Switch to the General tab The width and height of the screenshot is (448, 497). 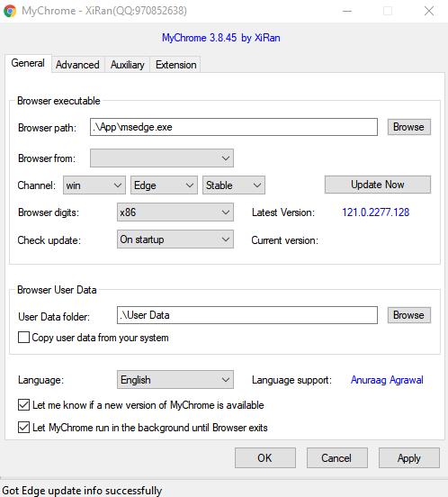pyautogui.click(x=28, y=63)
